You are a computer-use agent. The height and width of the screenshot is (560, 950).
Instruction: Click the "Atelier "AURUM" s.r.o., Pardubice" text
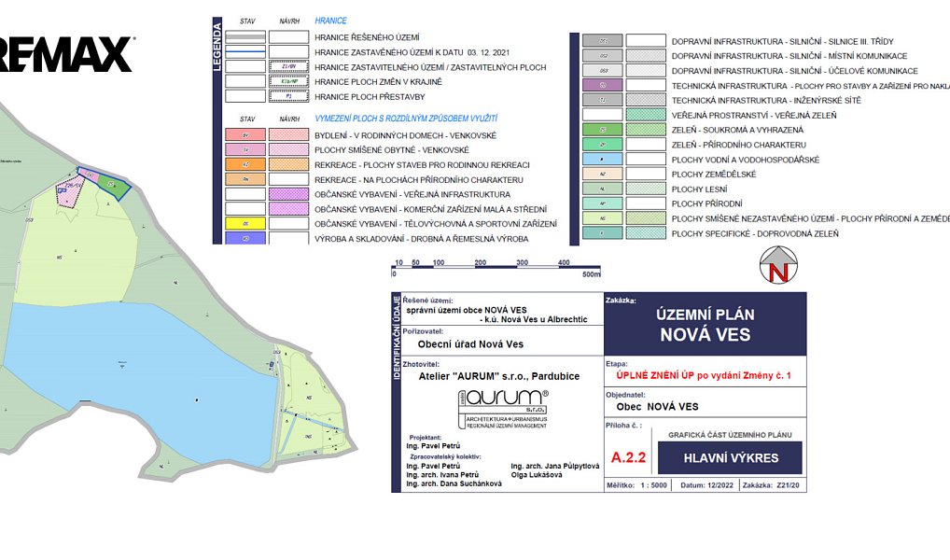[x=499, y=376]
